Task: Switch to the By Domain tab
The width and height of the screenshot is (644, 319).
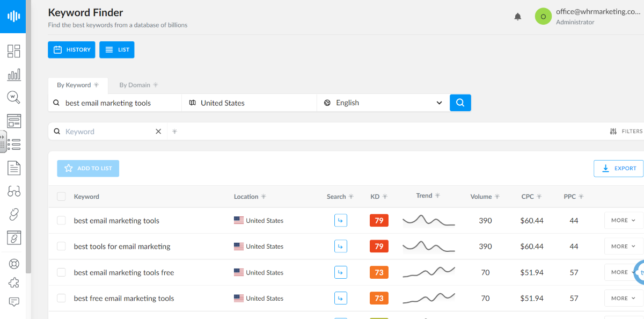Action: click(x=138, y=85)
